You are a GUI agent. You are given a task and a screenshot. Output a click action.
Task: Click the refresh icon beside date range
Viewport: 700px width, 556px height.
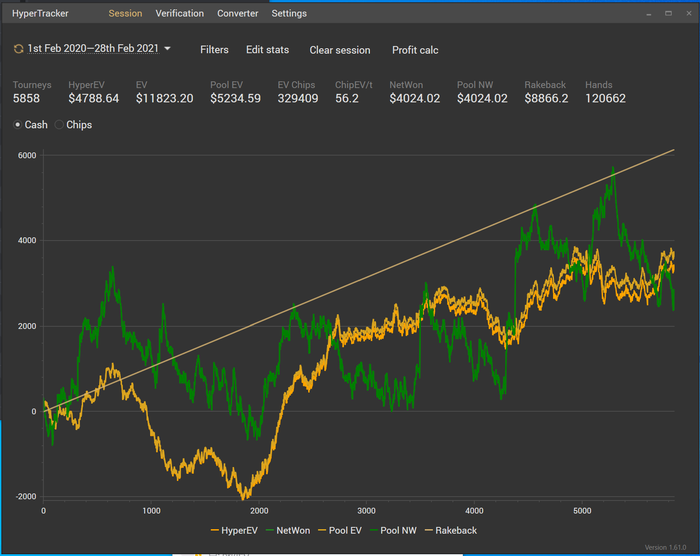(18, 49)
